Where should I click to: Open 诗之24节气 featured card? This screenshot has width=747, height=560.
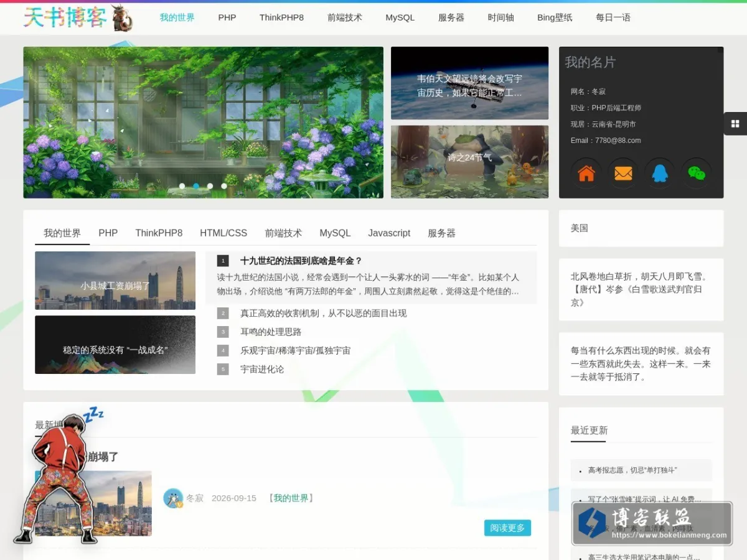[469, 162]
